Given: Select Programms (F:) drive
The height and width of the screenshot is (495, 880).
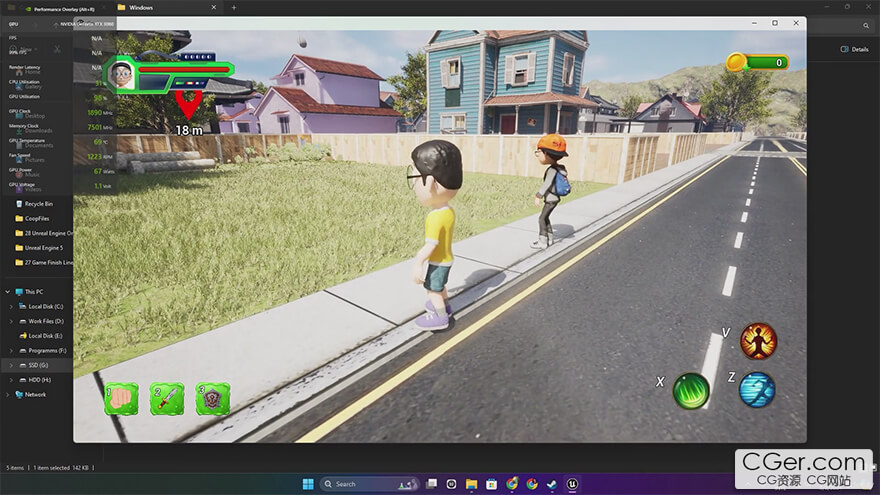Looking at the screenshot, I should (x=43, y=350).
